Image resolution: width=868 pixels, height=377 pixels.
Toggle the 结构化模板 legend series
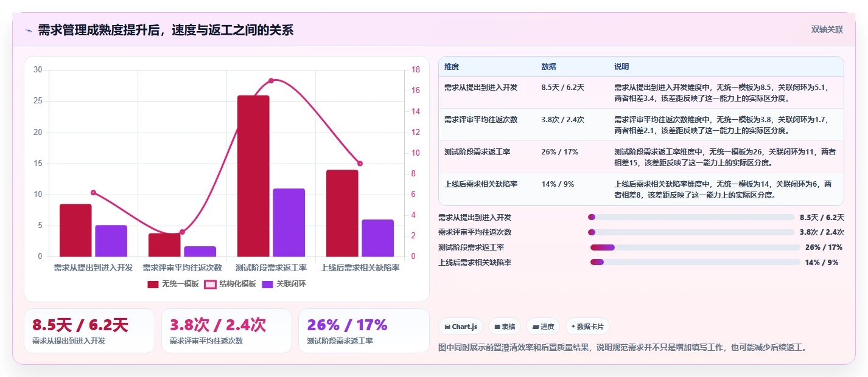click(229, 284)
